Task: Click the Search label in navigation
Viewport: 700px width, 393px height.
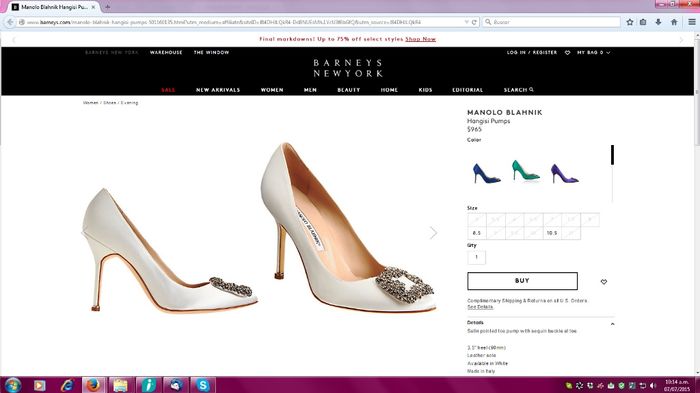Action: [x=515, y=90]
